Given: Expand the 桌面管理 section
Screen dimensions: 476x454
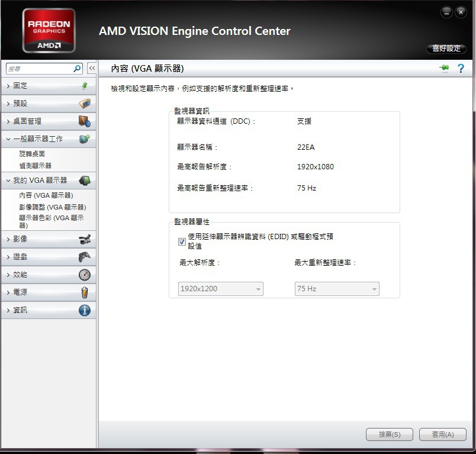Looking at the screenshot, I should (x=49, y=121).
